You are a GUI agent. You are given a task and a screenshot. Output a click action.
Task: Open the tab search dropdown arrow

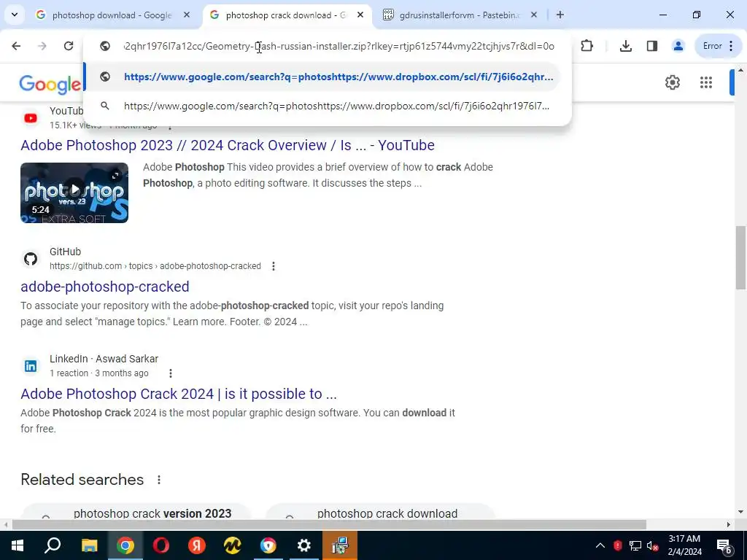click(x=15, y=15)
